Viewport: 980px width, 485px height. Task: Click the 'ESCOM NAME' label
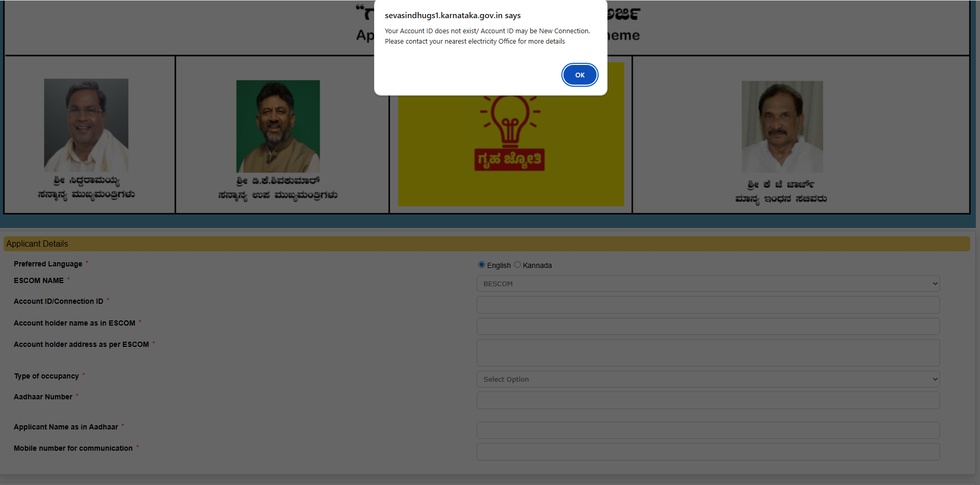click(x=39, y=280)
